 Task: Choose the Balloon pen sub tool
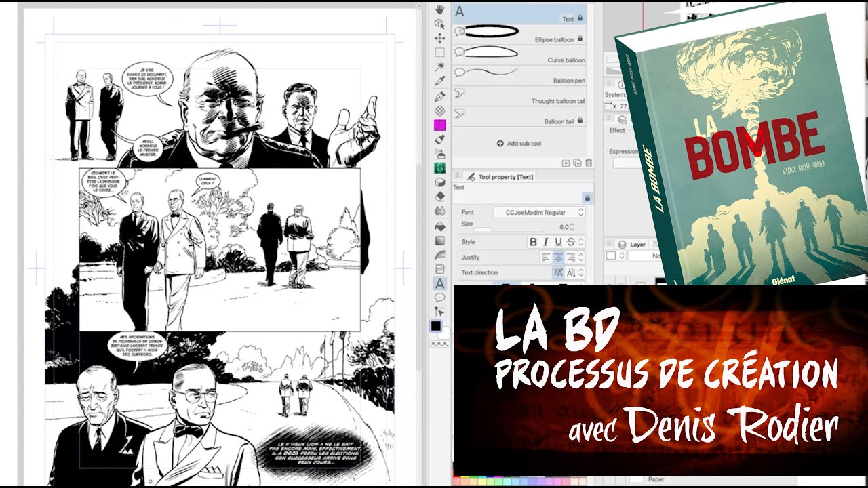click(x=519, y=75)
